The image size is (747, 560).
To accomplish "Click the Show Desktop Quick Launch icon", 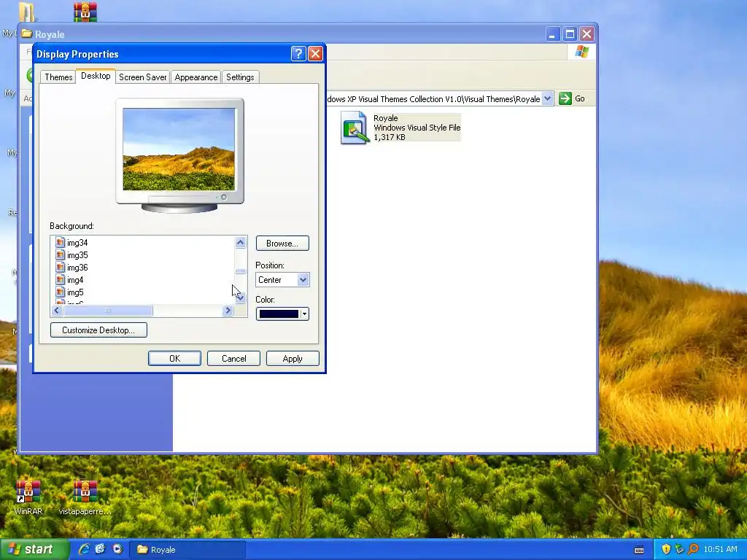I will coord(100,549).
